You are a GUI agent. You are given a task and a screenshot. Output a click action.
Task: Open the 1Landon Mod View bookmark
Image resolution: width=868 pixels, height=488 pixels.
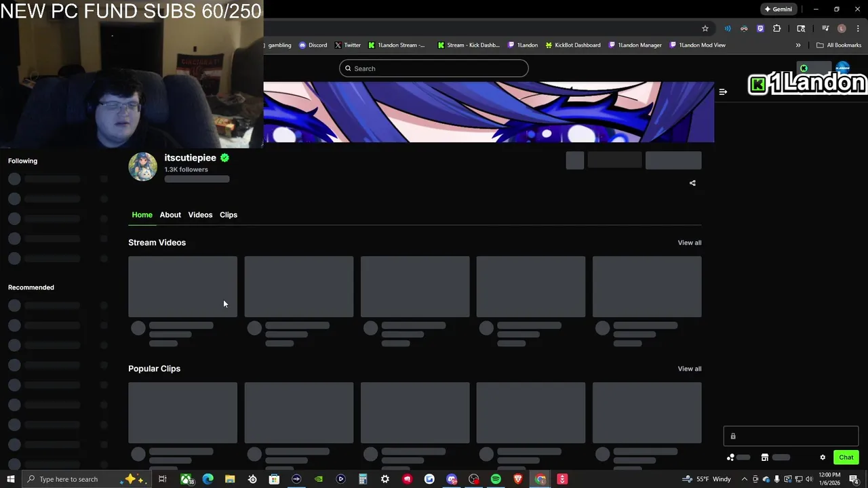698,45
